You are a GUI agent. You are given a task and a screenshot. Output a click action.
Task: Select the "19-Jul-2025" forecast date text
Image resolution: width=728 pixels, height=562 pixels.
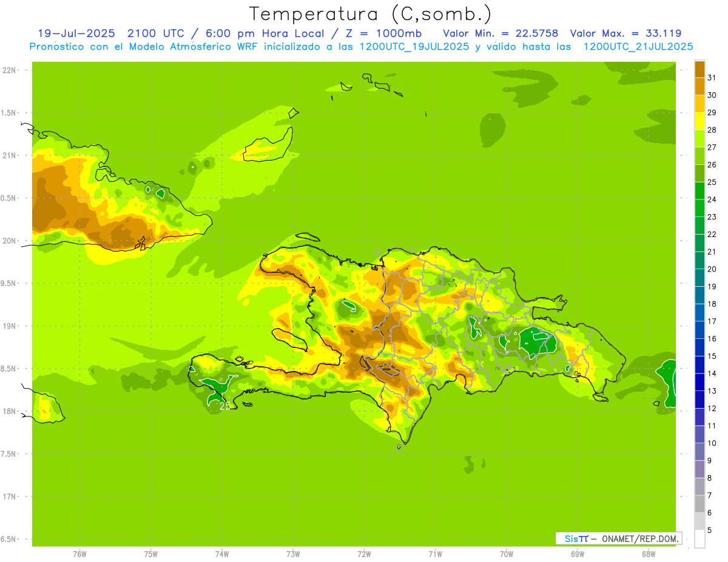(x=76, y=33)
